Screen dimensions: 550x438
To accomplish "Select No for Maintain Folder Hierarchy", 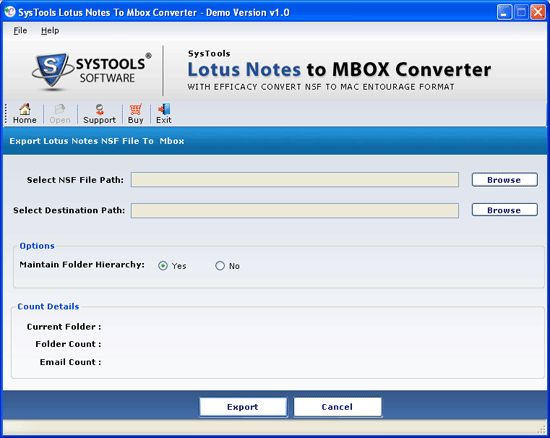I will [220, 266].
